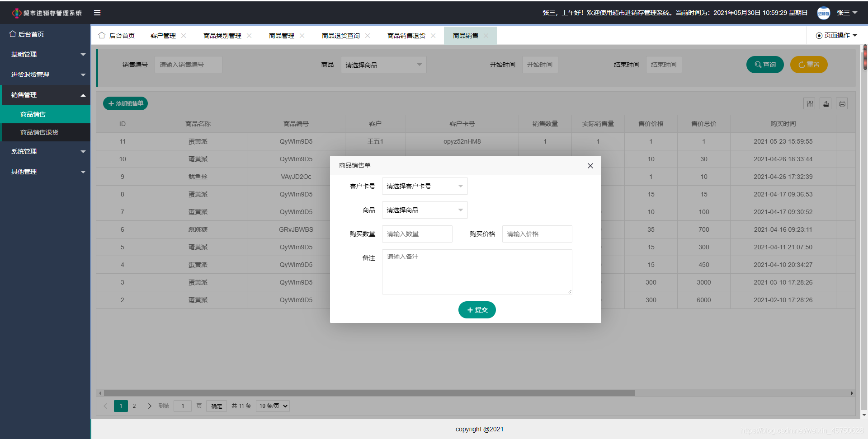Open the 页面操作 dropdown at top right
Viewport: 868px width, 439px height.
[x=835, y=35]
